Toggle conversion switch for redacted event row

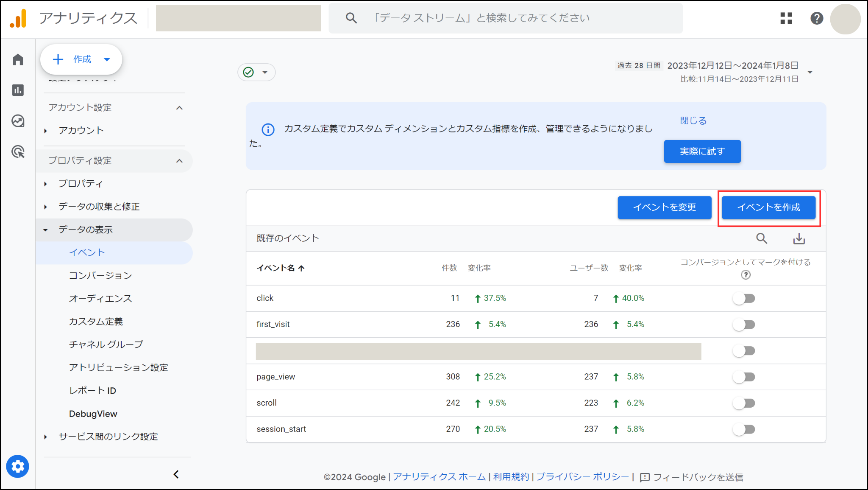[x=744, y=351]
